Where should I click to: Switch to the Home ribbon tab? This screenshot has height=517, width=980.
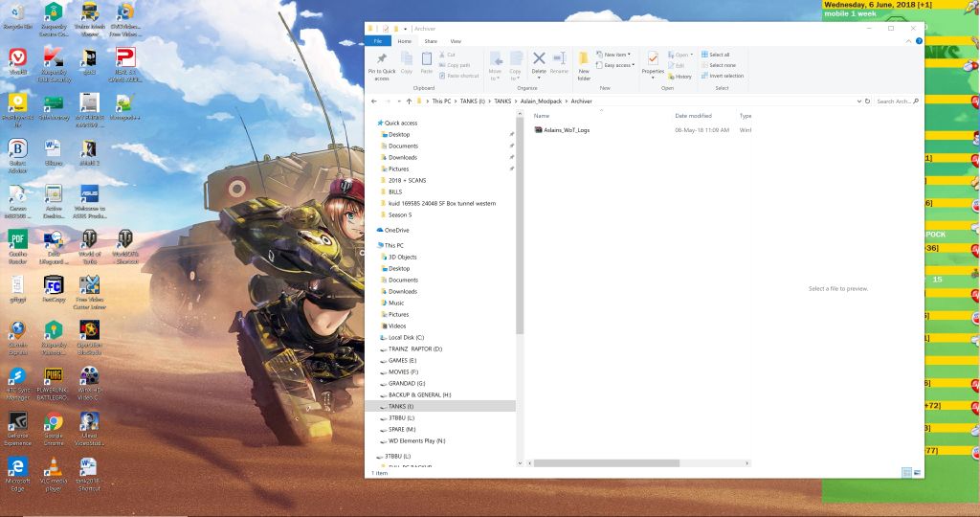pyautogui.click(x=405, y=41)
